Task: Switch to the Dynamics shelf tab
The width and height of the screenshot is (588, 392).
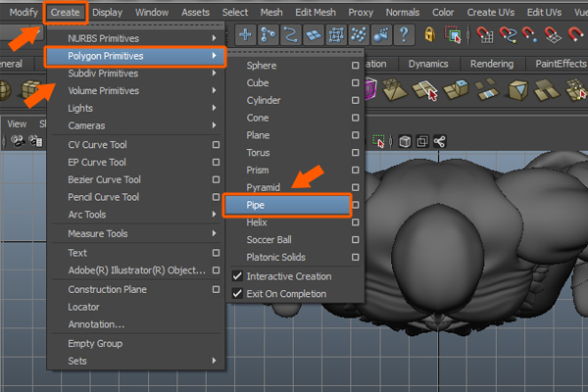Action: pyautogui.click(x=428, y=64)
